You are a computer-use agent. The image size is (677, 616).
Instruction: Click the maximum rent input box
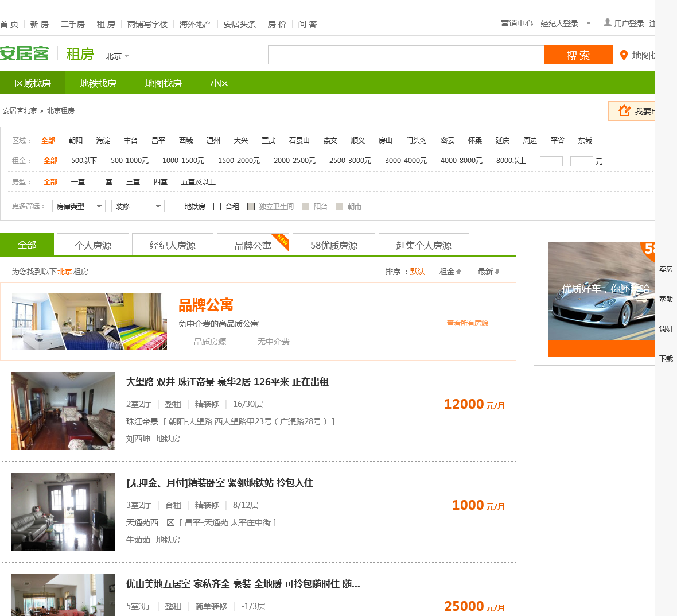click(582, 161)
